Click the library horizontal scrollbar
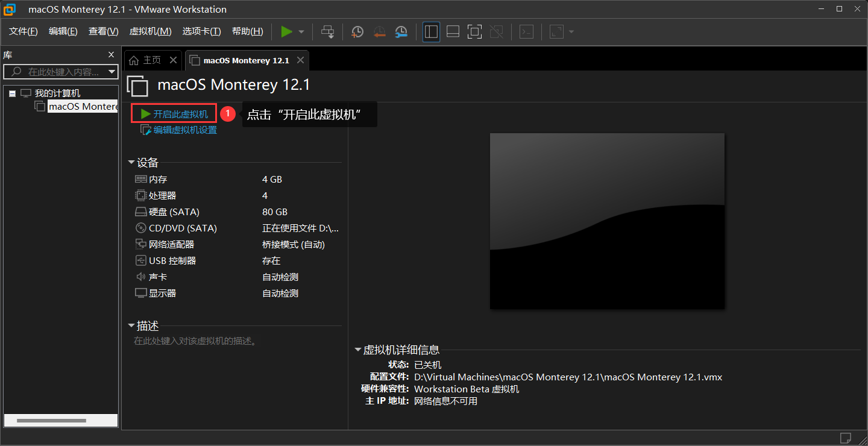This screenshot has width=868, height=446. [x=52, y=420]
